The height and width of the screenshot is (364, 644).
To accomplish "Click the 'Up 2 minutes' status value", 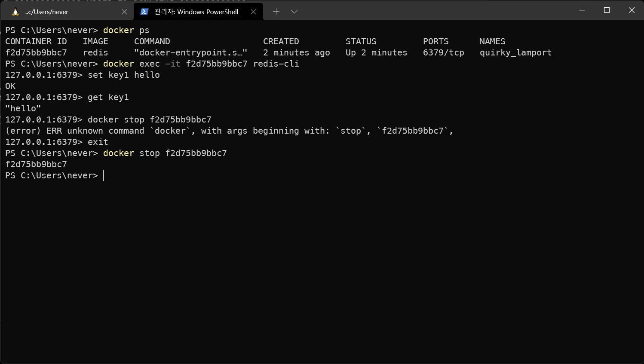I will (x=377, y=52).
